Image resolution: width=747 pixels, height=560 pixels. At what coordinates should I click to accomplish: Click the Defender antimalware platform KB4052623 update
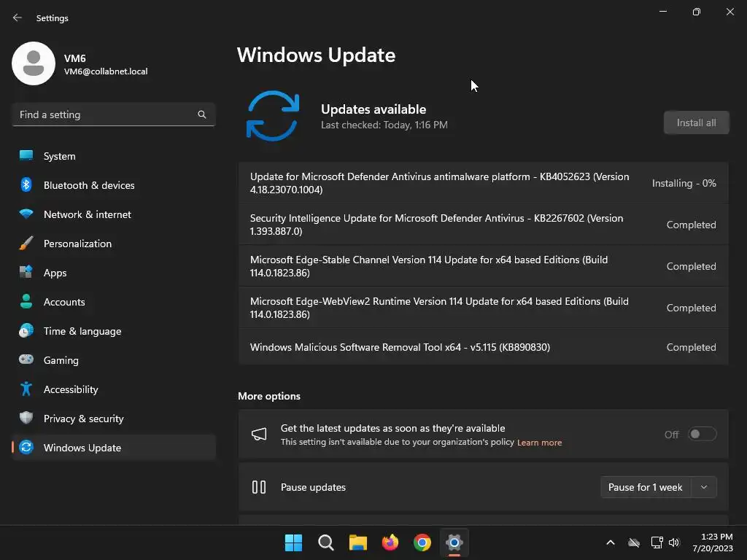coord(483,183)
